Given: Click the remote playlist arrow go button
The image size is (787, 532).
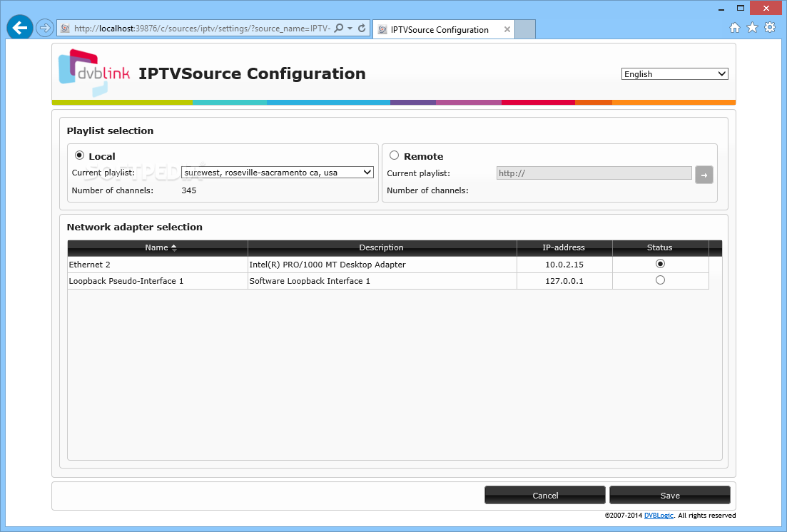Looking at the screenshot, I should click(x=704, y=175).
